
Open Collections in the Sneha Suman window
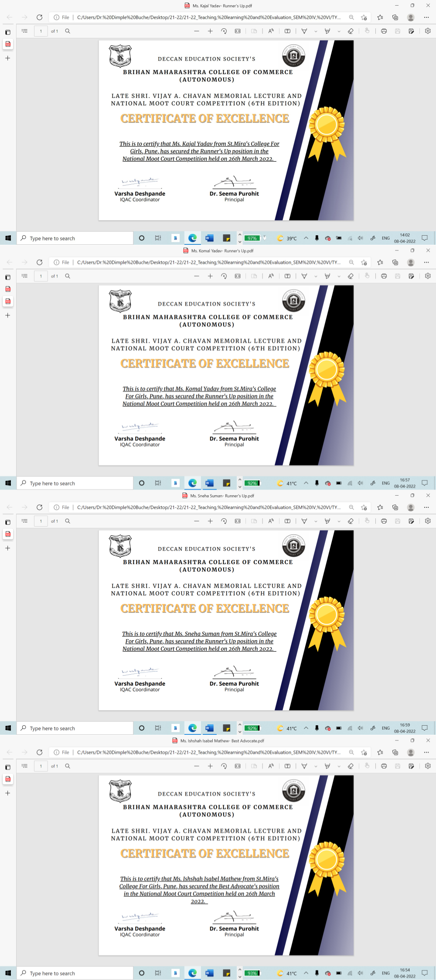point(395,507)
